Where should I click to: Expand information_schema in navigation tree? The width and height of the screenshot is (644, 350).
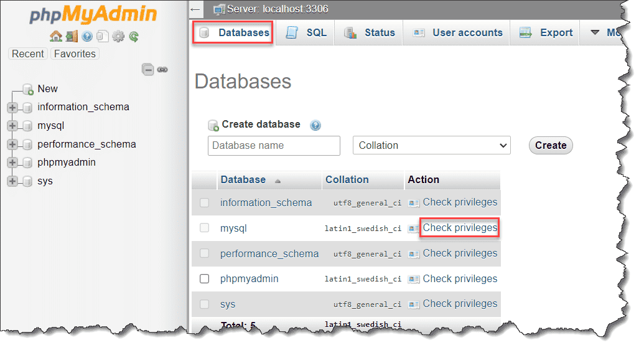[12, 108]
